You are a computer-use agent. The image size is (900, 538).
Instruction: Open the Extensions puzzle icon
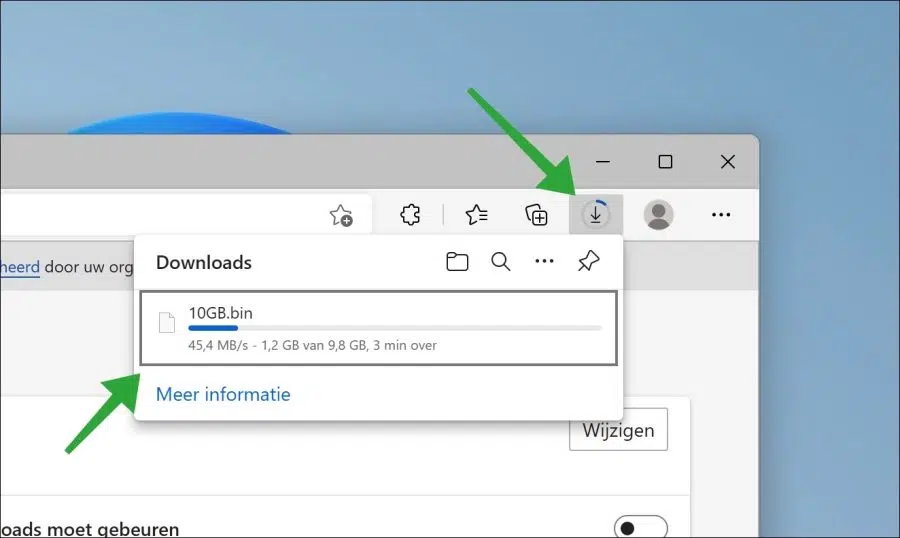(410, 215)
